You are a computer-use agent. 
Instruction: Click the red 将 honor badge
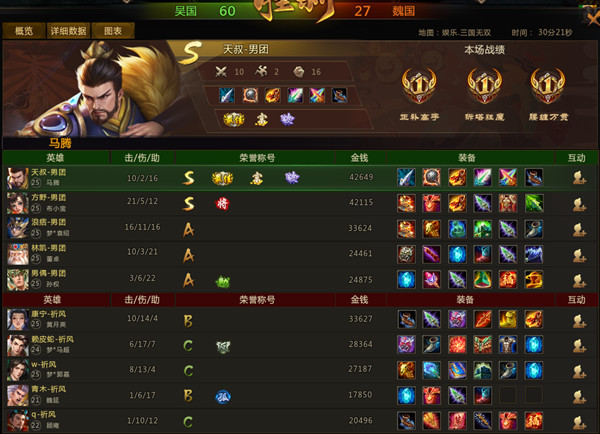222,204
